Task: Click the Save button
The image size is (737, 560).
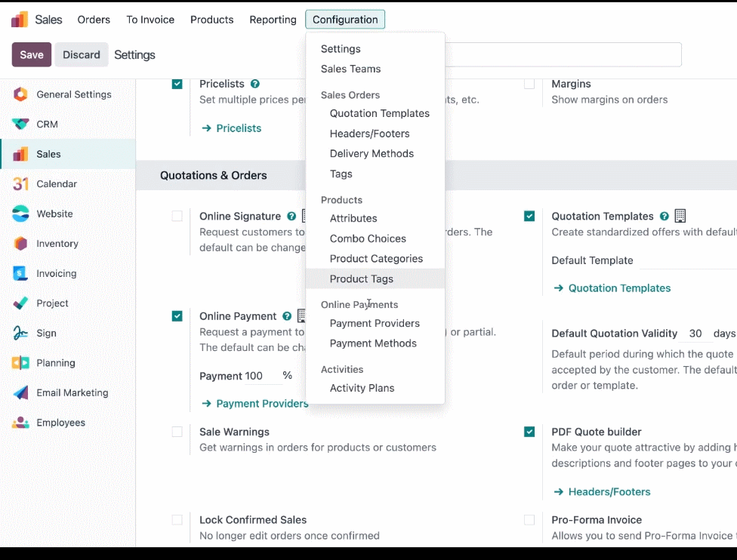Action: click(32, 54)
